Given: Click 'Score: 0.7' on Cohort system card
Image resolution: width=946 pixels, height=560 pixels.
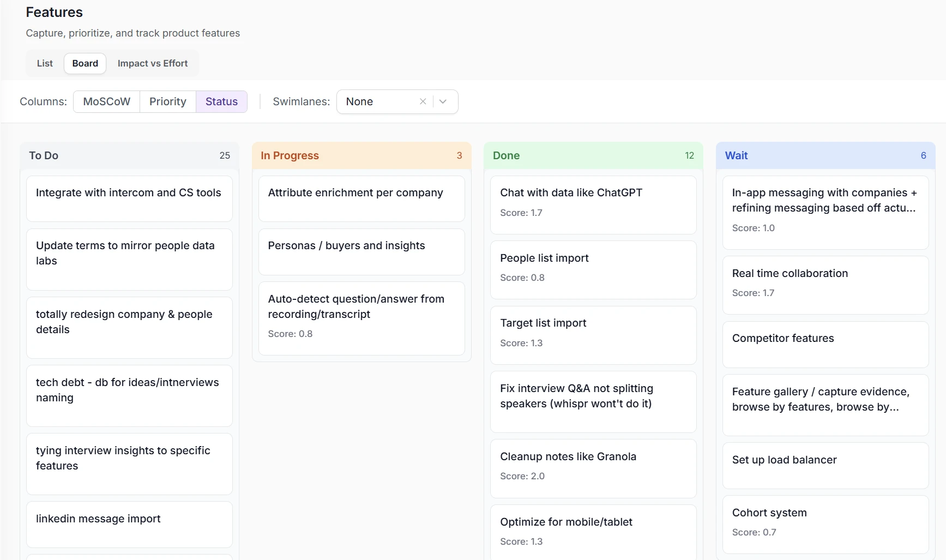Looking at the screenshot, I should (754, 532).
